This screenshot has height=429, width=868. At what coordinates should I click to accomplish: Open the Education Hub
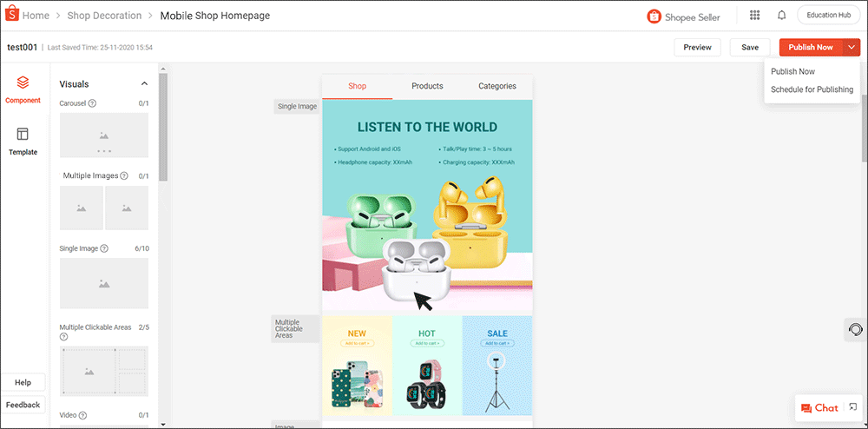pos(829,15)
